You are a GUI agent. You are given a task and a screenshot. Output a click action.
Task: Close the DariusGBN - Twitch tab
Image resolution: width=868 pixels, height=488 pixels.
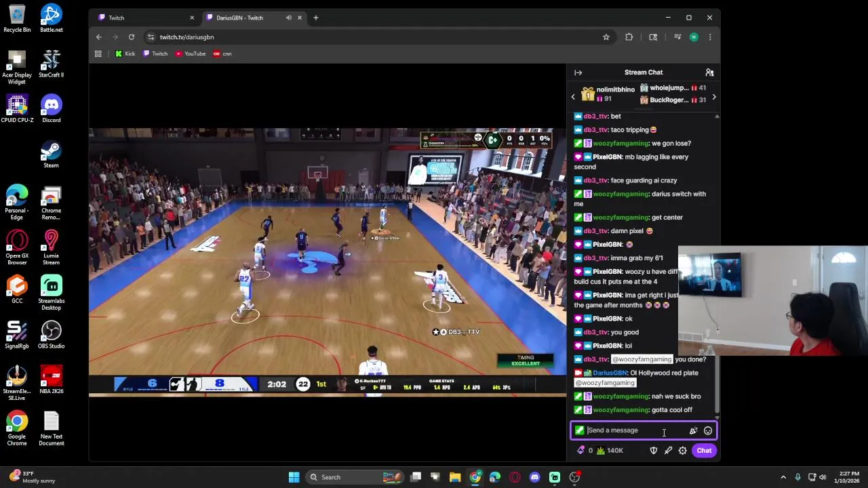click(300, 18)
